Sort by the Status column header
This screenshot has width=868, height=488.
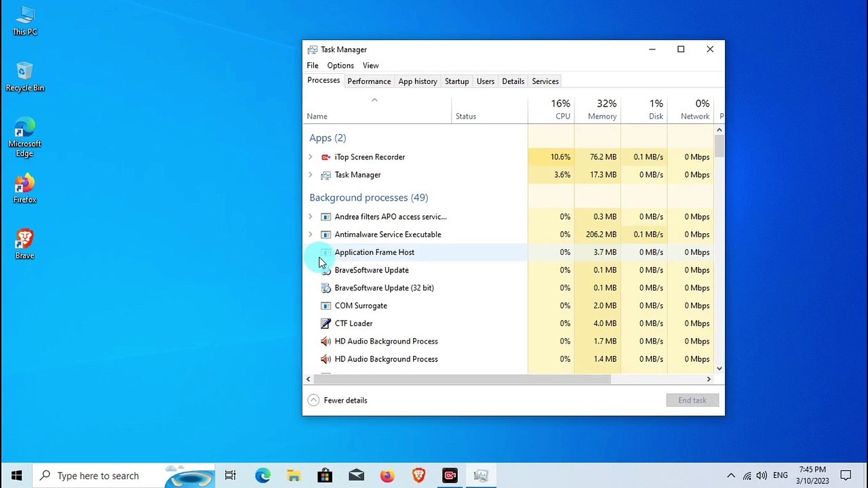click(x=490, y=110)
